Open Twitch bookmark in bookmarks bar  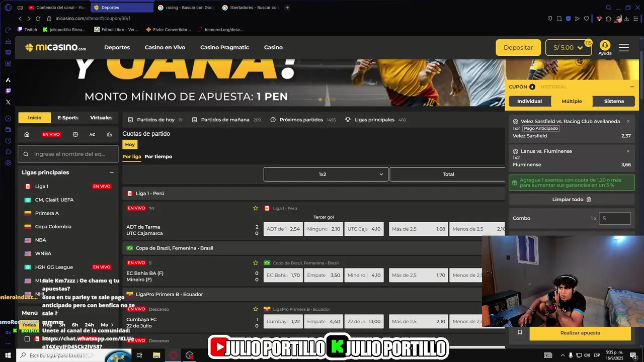click(27, 30)
